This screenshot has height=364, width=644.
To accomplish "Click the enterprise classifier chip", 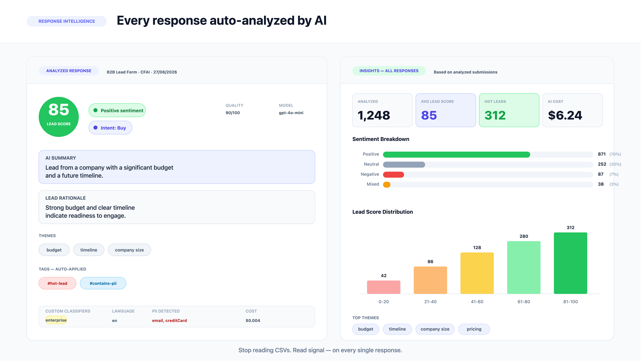I will (56, 322).
